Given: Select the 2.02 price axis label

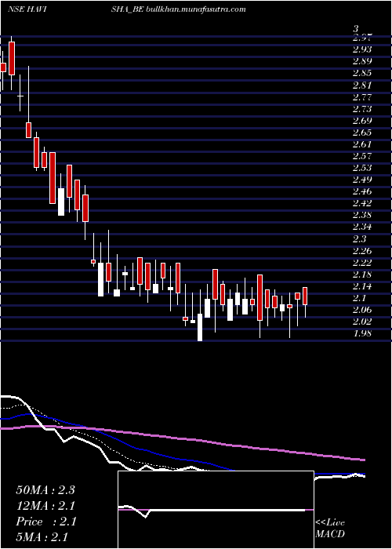Looking at the screenshot, I should tap(362, 322).
